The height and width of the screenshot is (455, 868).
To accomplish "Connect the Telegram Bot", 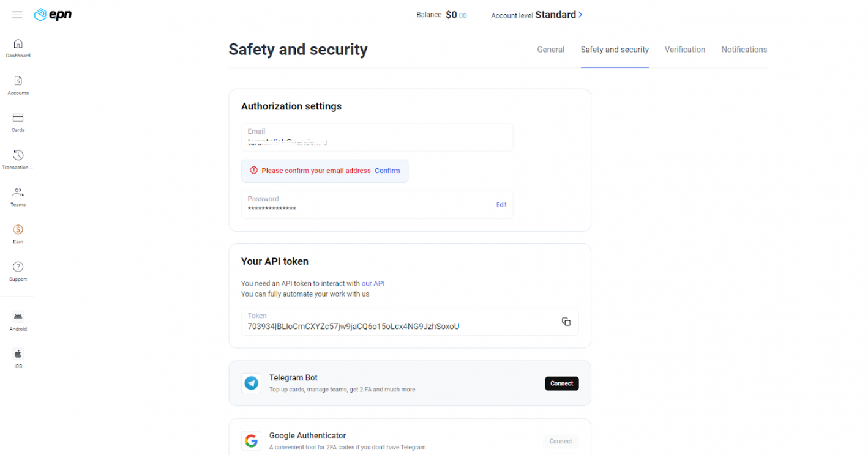I will click(x=562, y=383).
